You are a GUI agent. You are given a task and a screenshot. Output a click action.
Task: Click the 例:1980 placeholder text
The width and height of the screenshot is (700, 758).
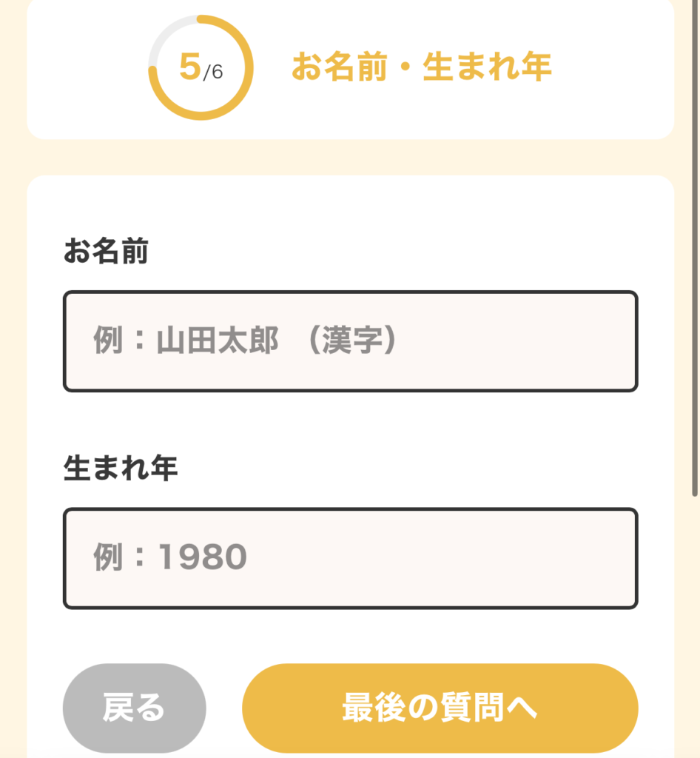169,558
